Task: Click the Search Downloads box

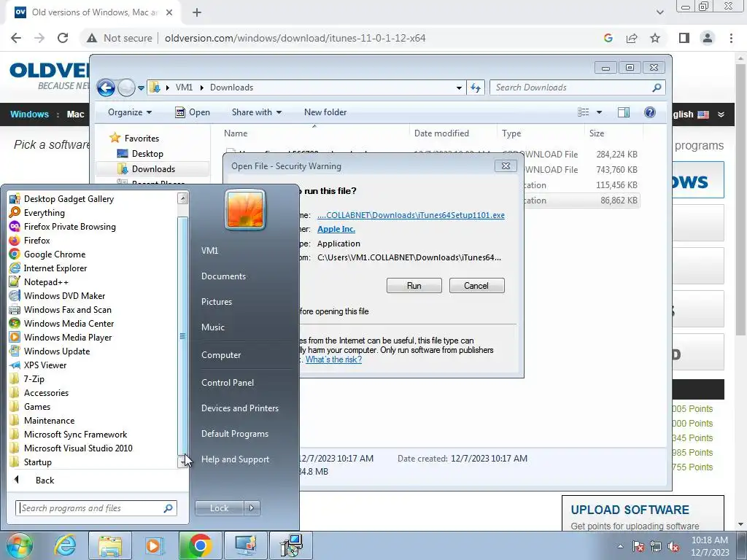Action: [578, 87]
